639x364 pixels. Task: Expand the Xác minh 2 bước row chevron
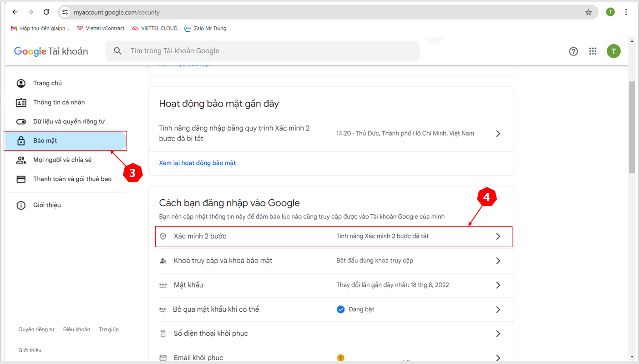[x=498, y=236]
